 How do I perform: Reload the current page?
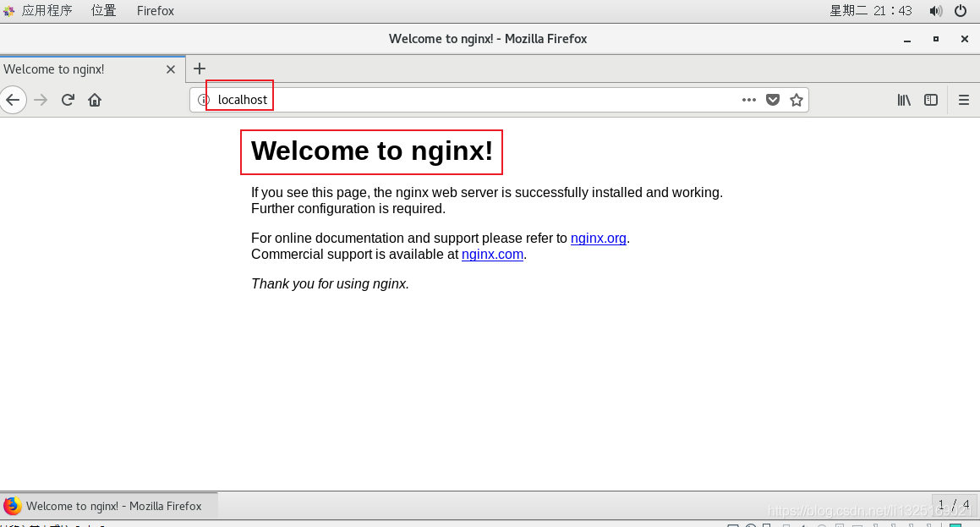[x=68, y=100]
